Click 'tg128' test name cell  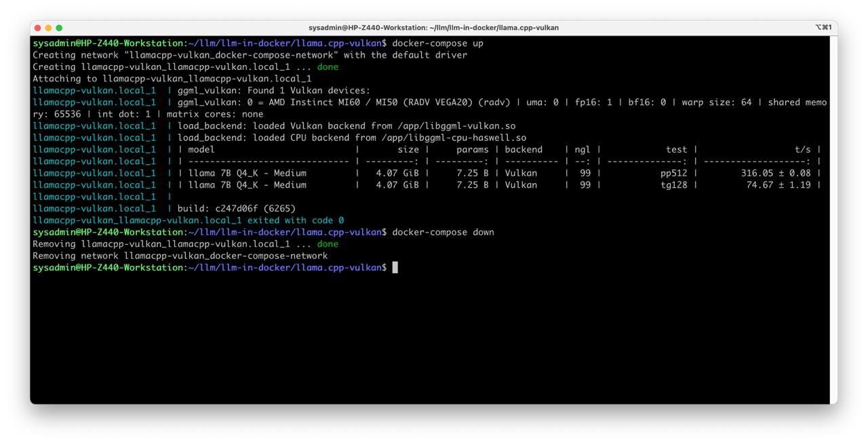pos(674,185)
